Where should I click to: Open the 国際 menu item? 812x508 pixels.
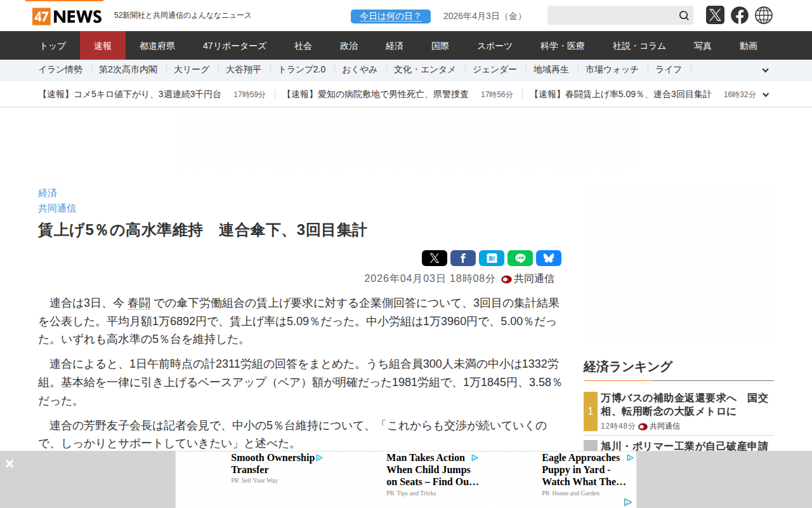click(440, 46)
